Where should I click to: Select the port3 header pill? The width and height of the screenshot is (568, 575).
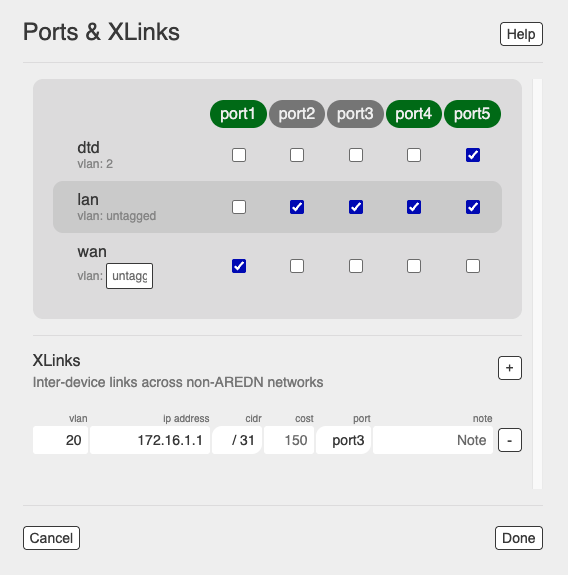click(x=355, y=114)
